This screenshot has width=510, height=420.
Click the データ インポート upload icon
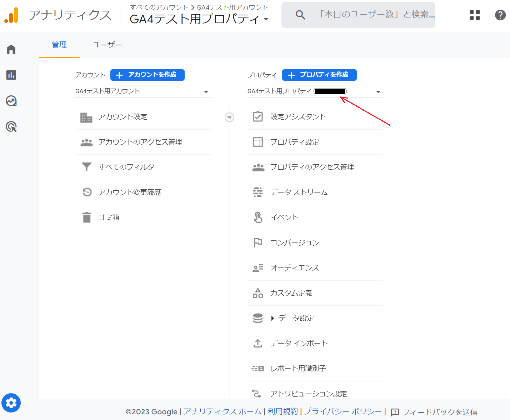pos(258,343)
